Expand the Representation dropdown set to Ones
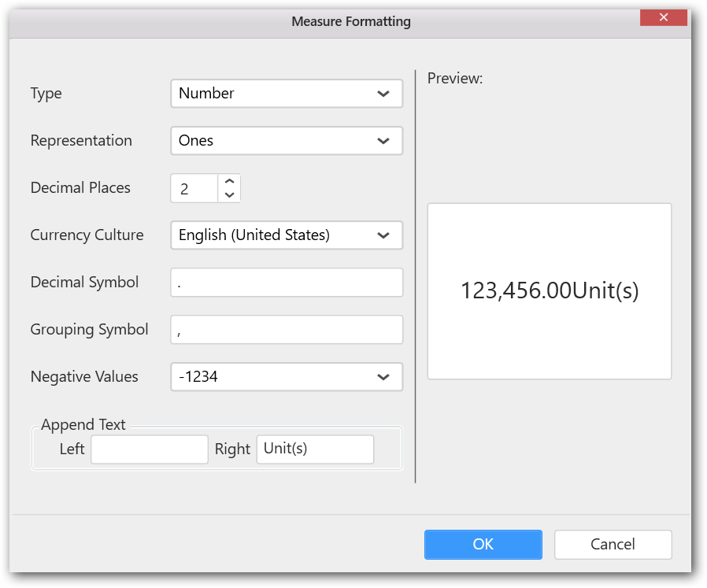 286,141
